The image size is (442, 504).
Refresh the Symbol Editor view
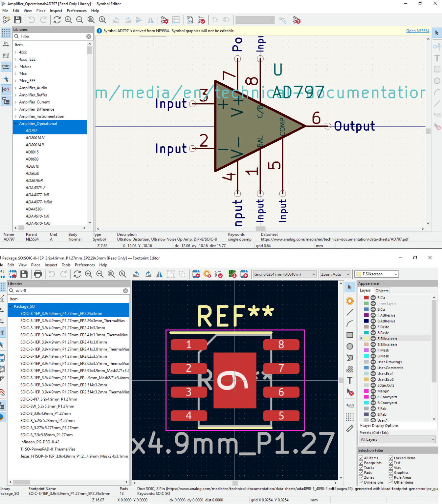click(57, 20)
